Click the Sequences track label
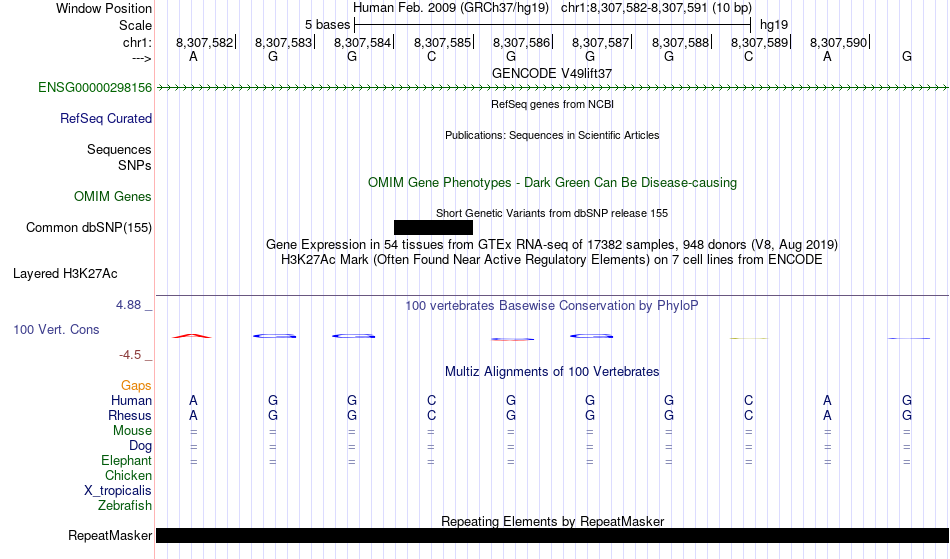Image resolution: width=950 pixels, height=559 pixels. [119, 150]
